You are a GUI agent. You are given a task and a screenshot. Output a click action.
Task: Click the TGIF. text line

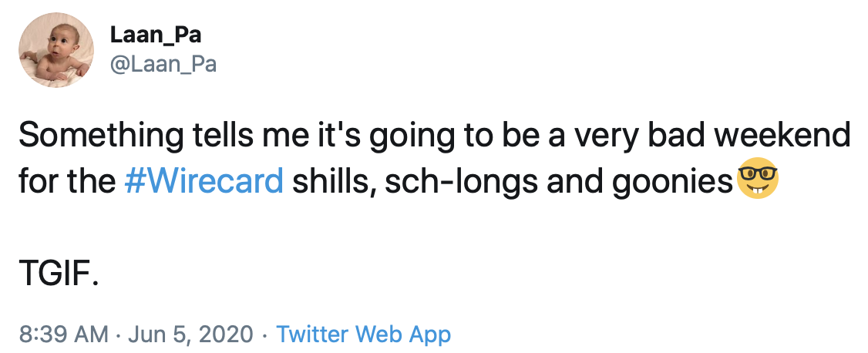click(x=59, y=275)
